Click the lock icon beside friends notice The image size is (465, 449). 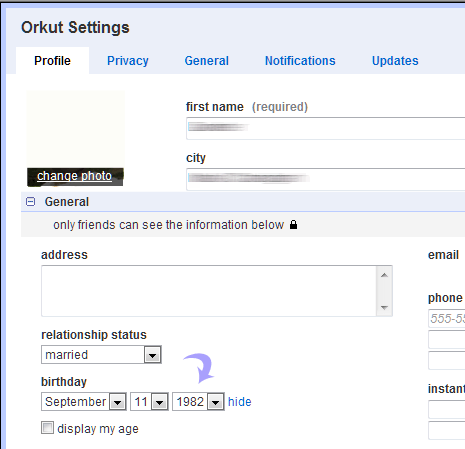[293, 225]
